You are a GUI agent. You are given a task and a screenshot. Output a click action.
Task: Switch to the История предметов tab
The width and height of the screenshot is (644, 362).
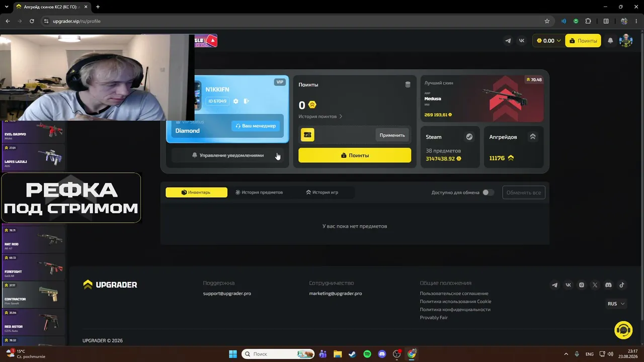point(259,193)
